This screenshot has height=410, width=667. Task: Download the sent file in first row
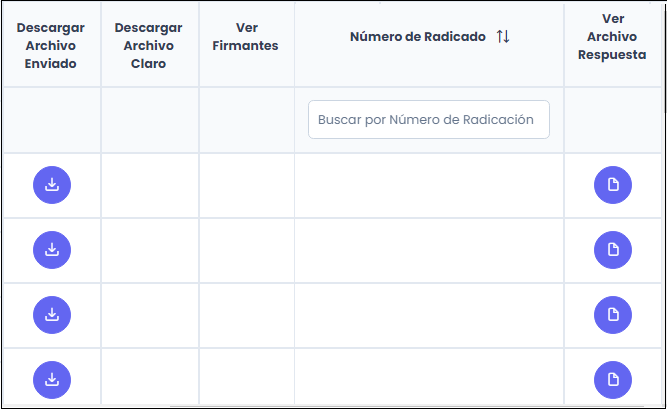[52, 185]
